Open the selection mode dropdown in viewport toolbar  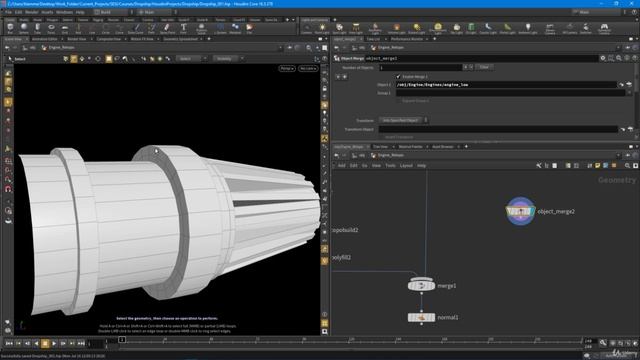[191, 59]
